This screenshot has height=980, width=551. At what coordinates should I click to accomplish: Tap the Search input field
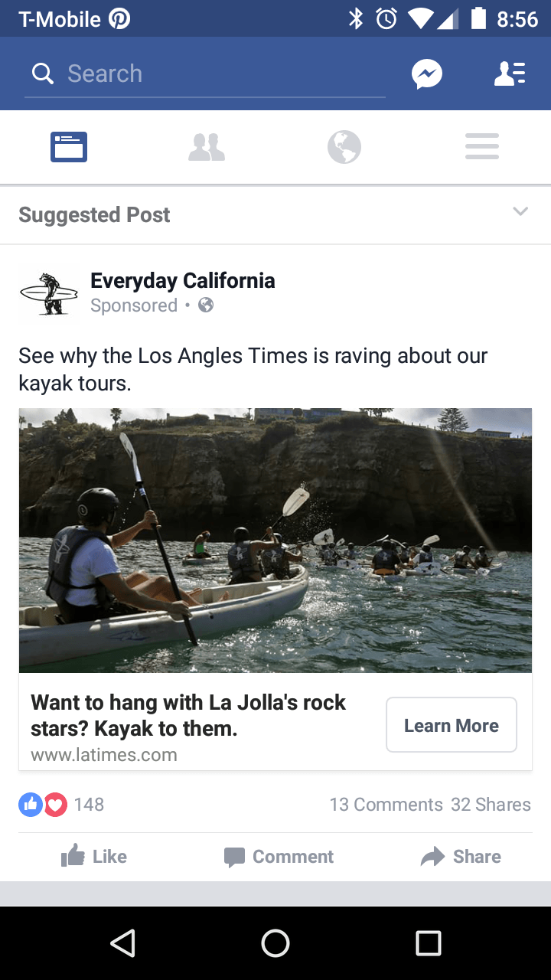tap(205, 73)
